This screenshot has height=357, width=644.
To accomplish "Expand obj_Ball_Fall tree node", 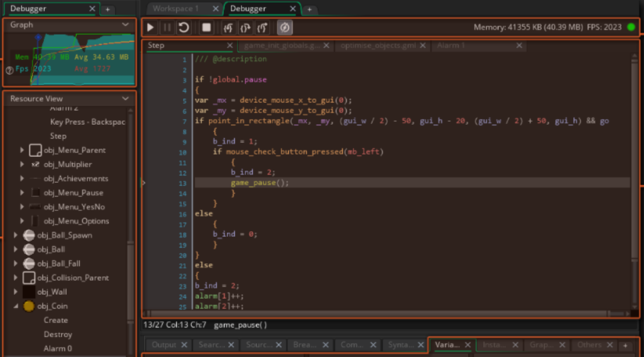I will (x=16, y=263).
